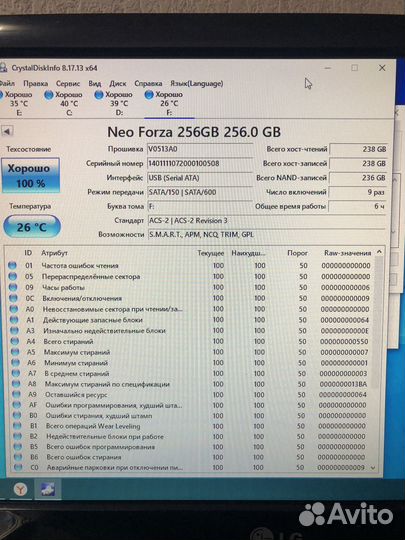This screenshot has width=405, height=540.
Task: Click the status icon for attribute B2
Action: click(x=18, y=436)
